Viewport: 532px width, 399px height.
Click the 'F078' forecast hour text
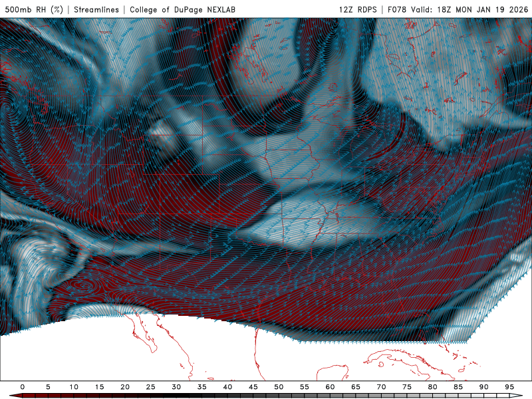tap(397, 9)
